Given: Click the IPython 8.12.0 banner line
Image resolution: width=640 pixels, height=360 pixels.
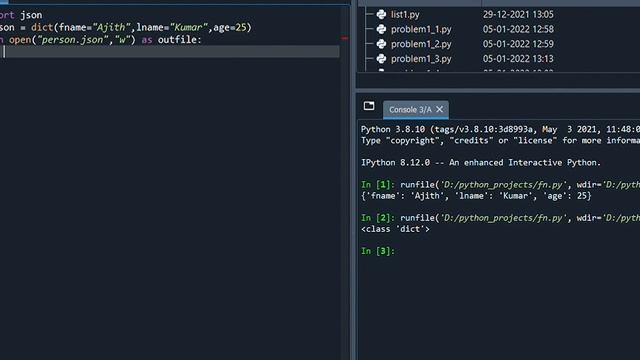Looking at the screenshot, I should [481, 162].
